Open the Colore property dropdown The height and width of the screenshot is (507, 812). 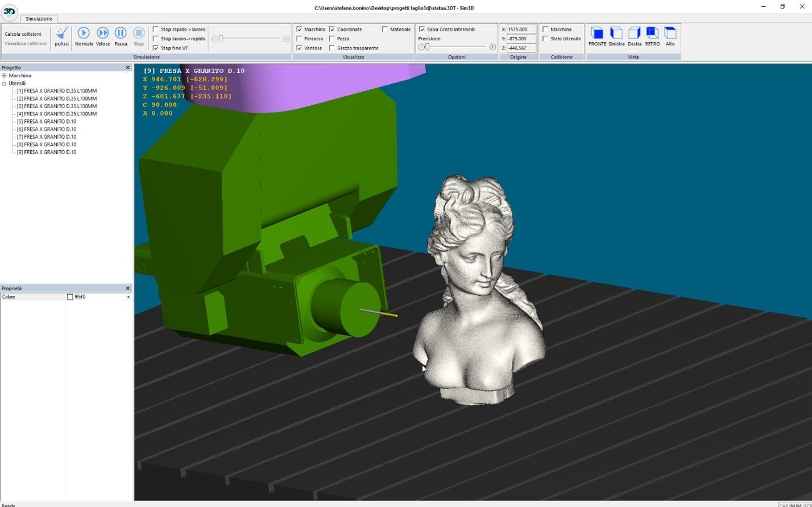coord(128,297)
